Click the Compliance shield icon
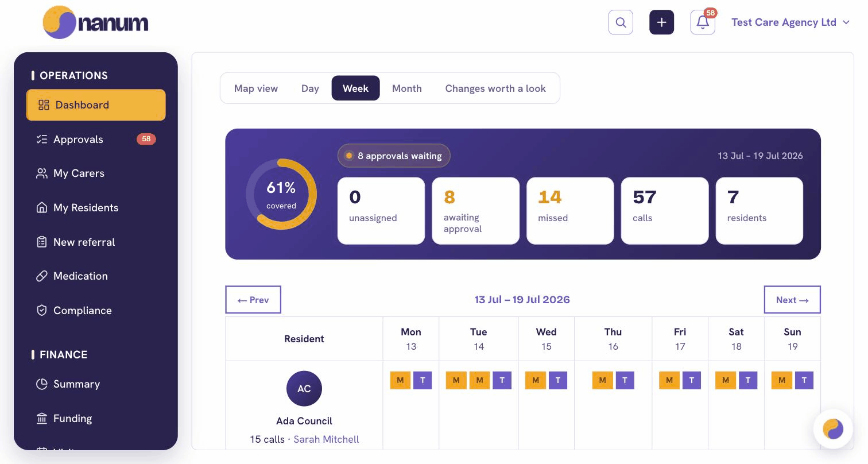Image resolution: width=868 pixels, height=464 pixels. (x=41, y=311)
